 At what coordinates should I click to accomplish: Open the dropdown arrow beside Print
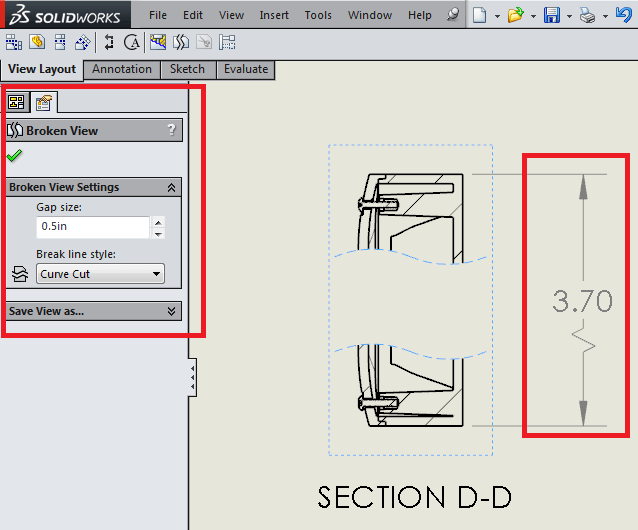point(605,16)
